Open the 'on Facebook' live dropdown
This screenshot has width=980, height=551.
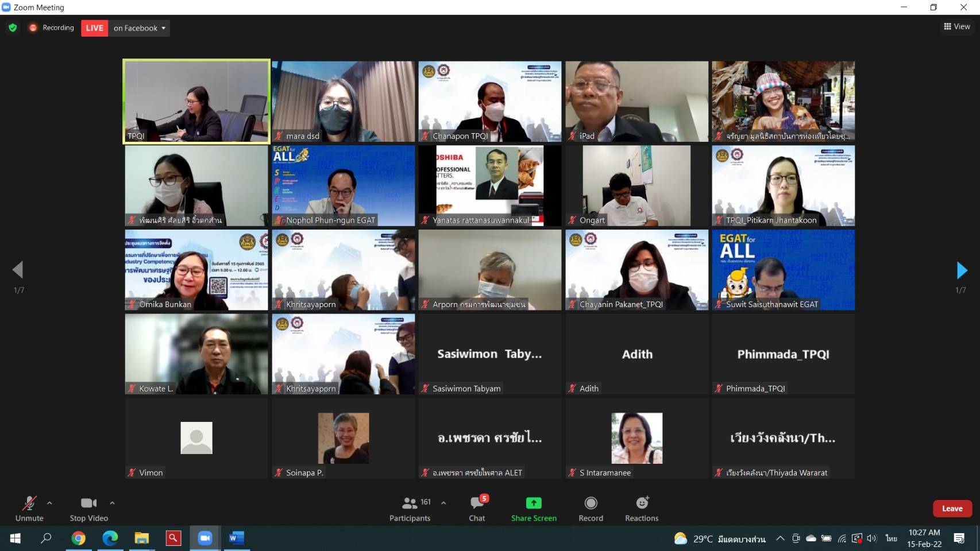140,28
